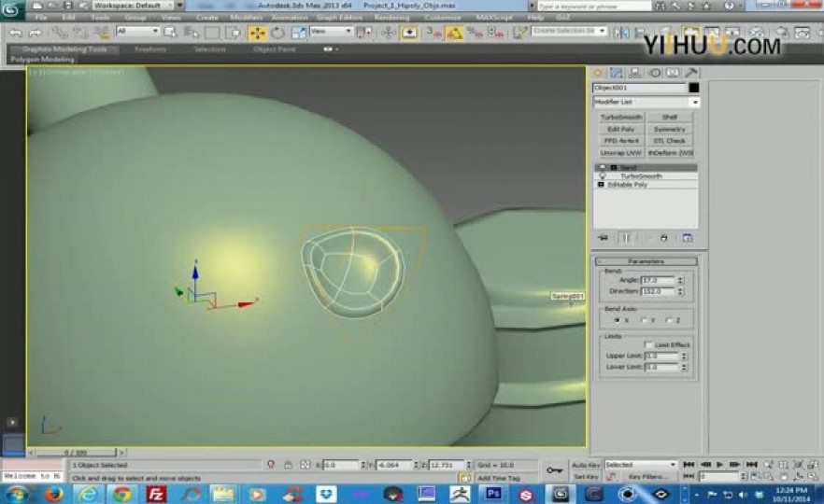
Task: Open the Modifiers menu
Action: click(x=246, y=18)
